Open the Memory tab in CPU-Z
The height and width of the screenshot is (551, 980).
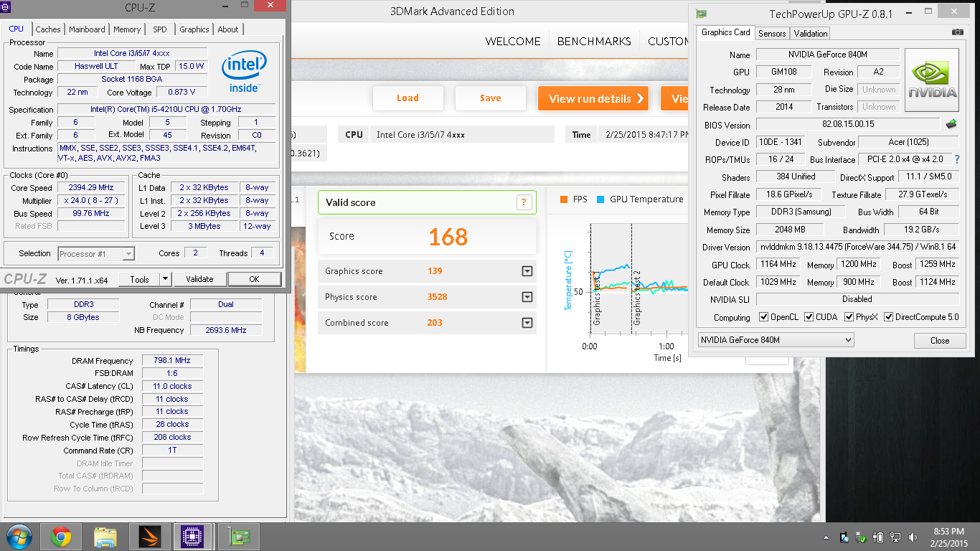coord(127,29)
